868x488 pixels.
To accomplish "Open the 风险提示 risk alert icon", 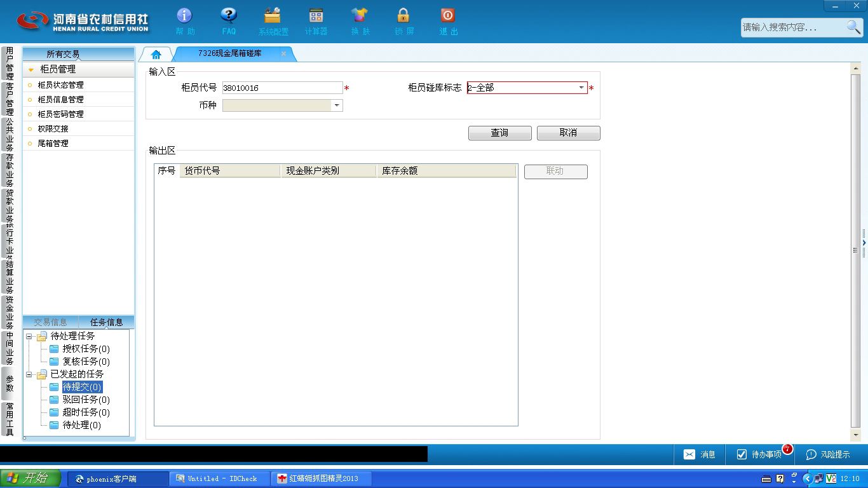I will coord(811,454).
